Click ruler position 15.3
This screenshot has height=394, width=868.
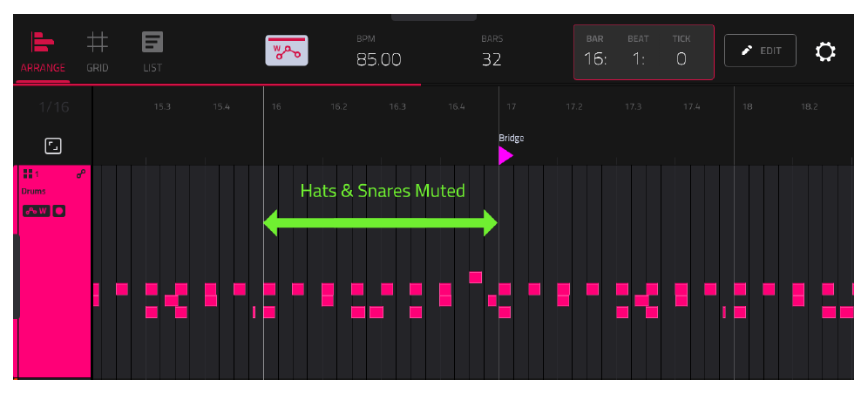coord(162,107)
